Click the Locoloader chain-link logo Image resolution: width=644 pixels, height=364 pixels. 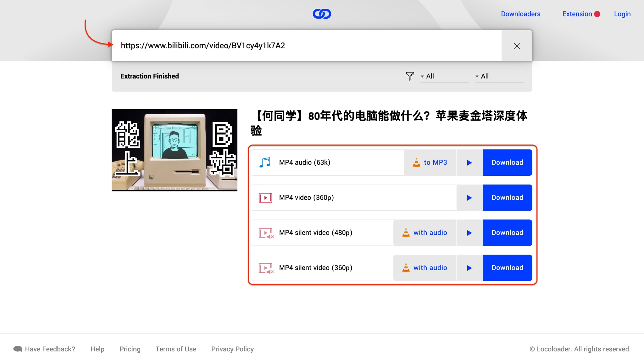322,14
